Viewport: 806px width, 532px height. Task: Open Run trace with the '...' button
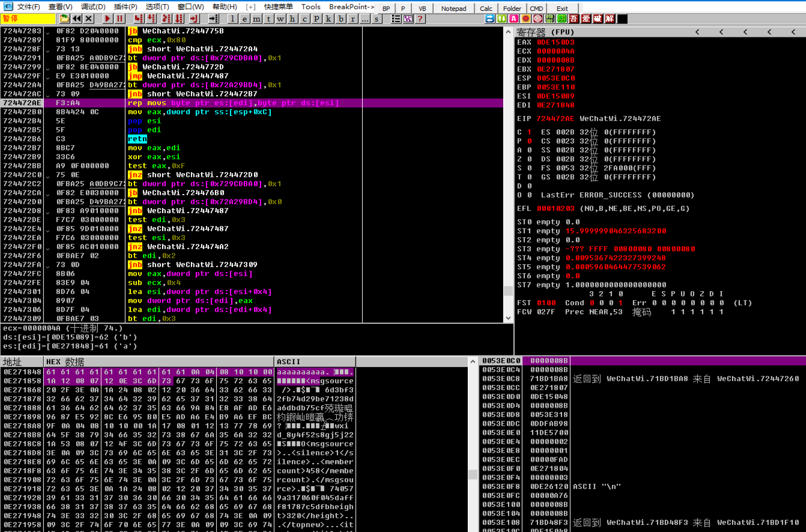(364, 19)
